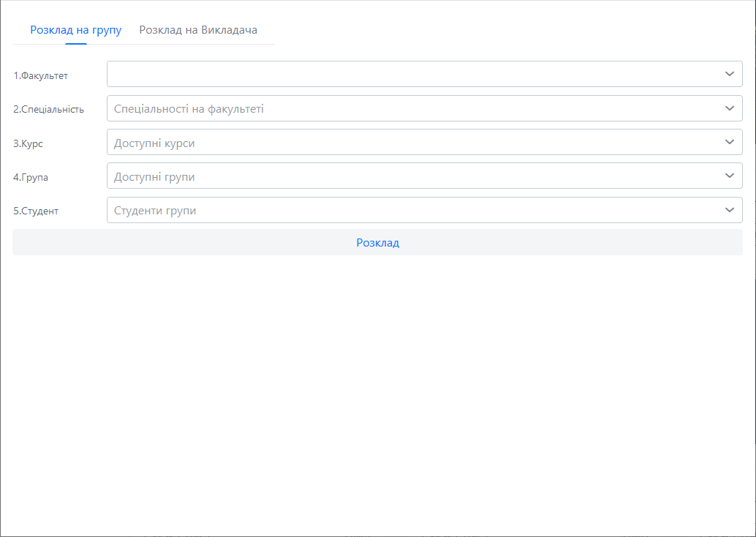Click the '4.Група' field label
Image resolution: width=756 pixels, height=537 pixels.
[31, 177]
